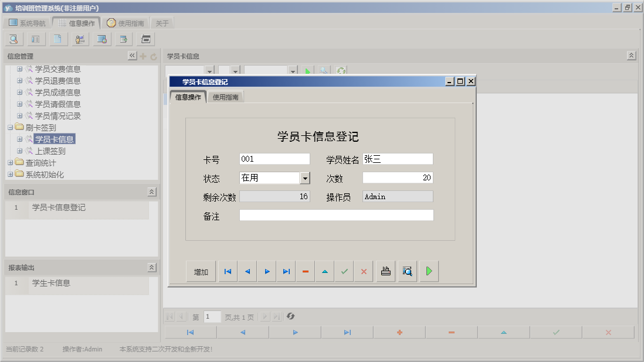
Task: Select the search/query toolbar icon
Action: 13,39
